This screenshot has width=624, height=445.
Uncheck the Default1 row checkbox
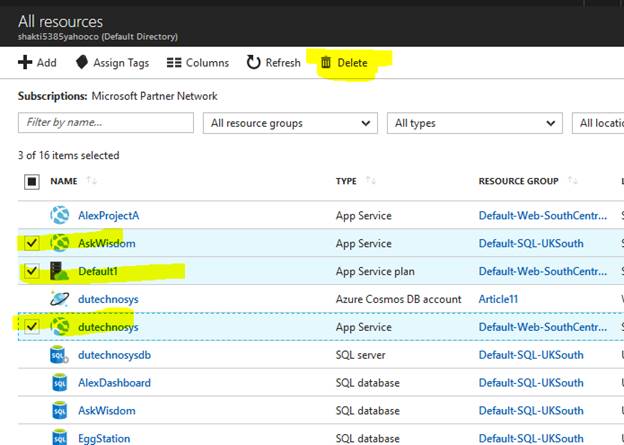pos(32,271)
